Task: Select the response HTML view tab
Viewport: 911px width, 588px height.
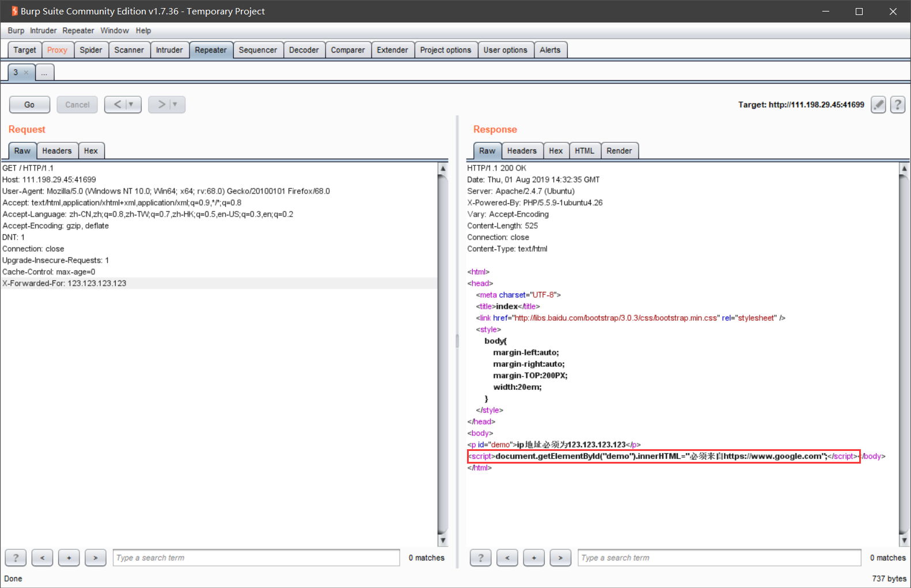Action: tap(584, 151)
